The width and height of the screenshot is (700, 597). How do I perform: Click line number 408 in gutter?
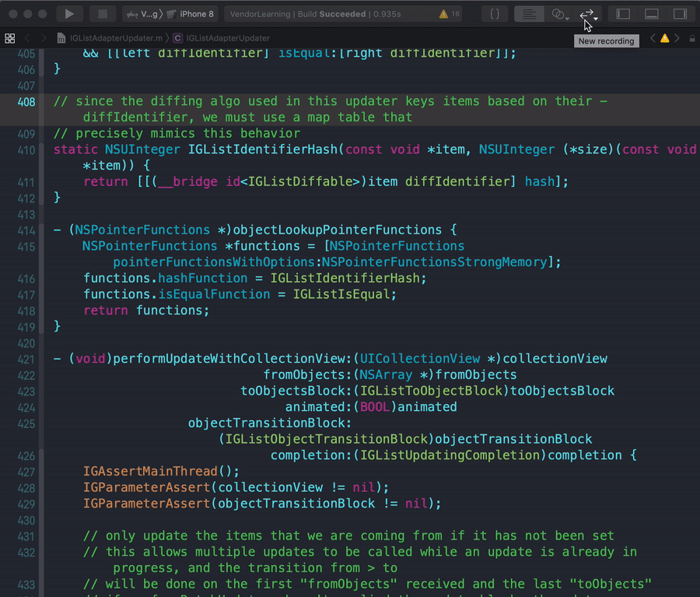(x=26, y=102)
